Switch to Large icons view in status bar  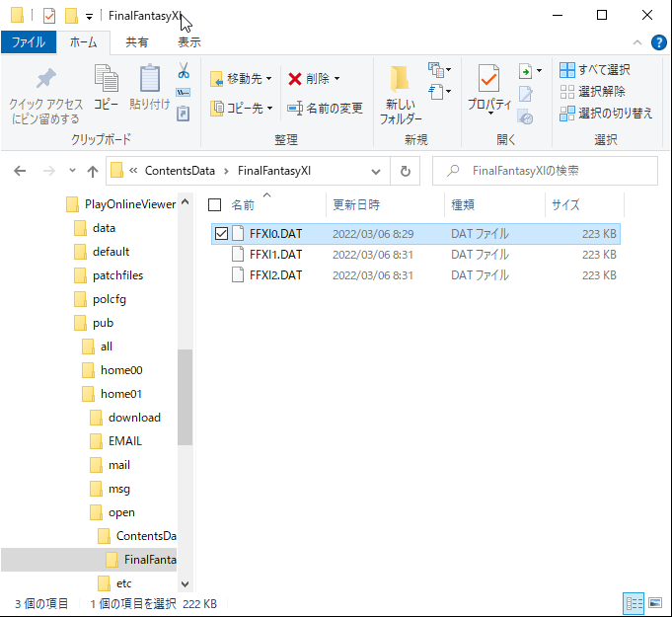coord(655,604)
